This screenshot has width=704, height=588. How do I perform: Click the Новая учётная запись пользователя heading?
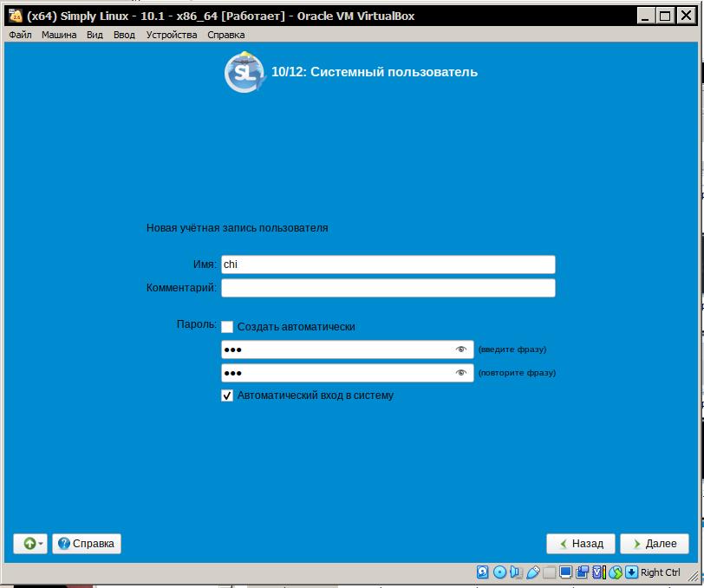click(x=237, y=228)
